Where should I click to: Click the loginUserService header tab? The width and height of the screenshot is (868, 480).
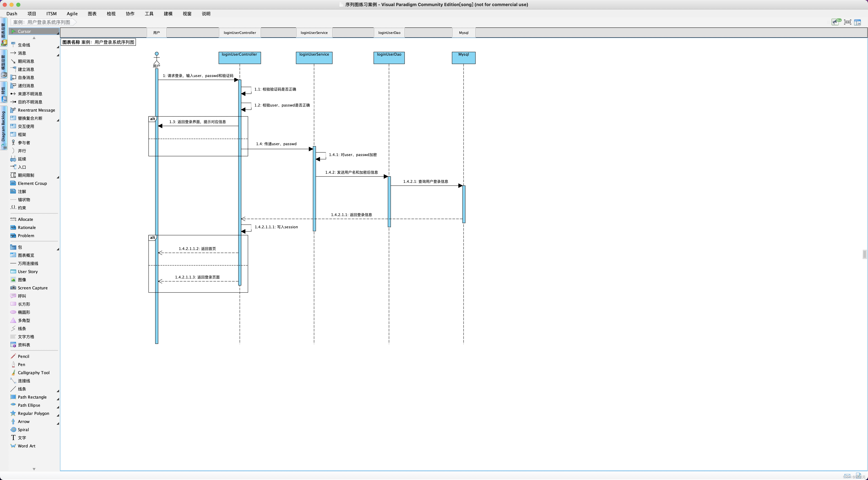tap(314, 33)
